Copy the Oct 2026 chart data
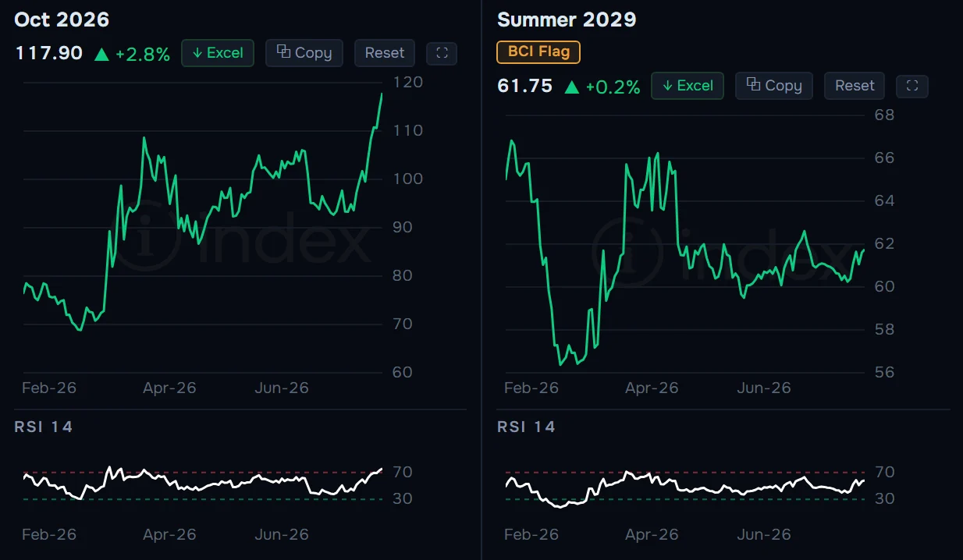The image size is (963, 560). tap(304, 53)
